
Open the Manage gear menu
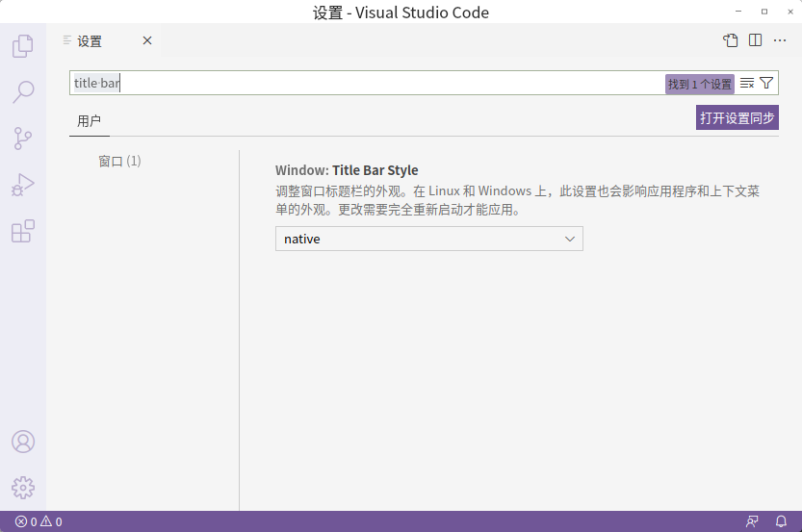point(23,488)
